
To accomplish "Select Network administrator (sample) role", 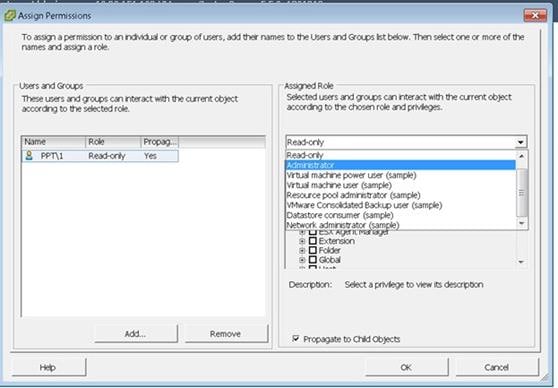I will click(400, 225).
